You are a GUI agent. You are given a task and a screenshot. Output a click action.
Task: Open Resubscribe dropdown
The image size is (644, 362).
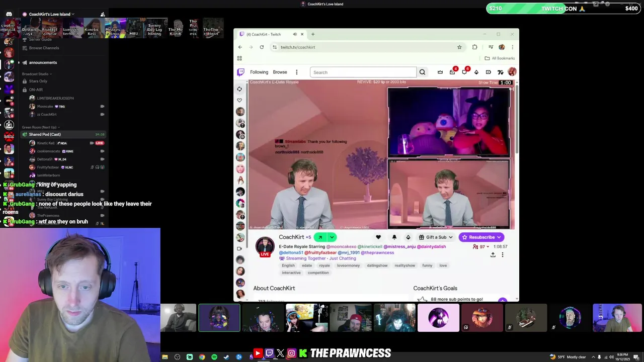481,237
